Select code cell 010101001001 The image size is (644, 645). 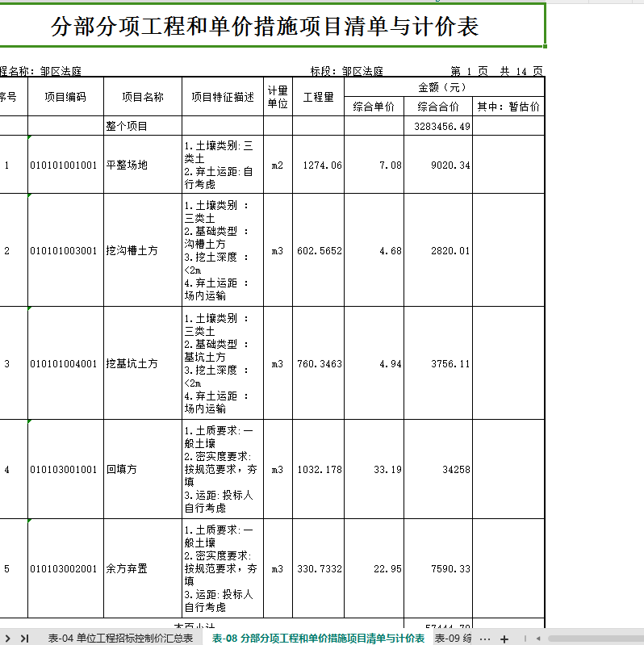click(66, 165)
